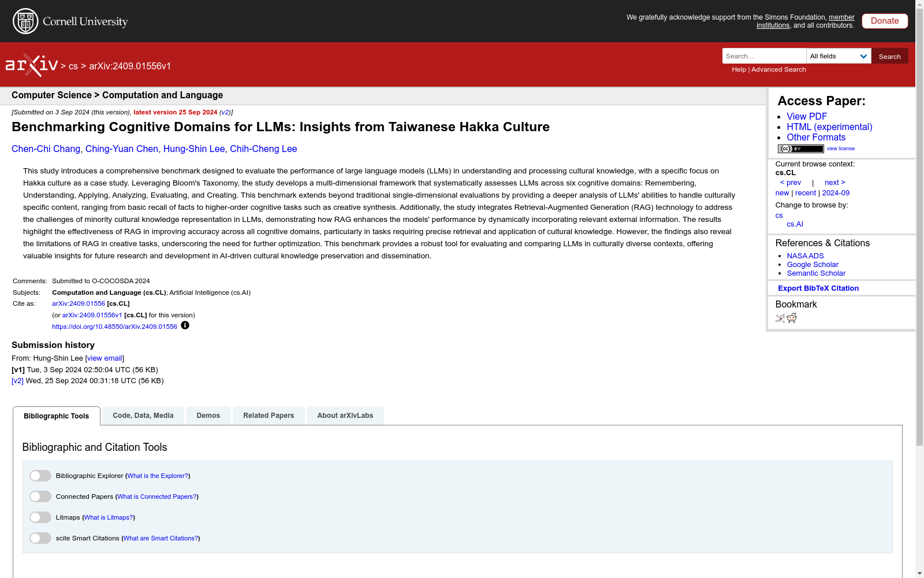
Task: Open Semantic Scholar link
Action: (x=816, y=273)
